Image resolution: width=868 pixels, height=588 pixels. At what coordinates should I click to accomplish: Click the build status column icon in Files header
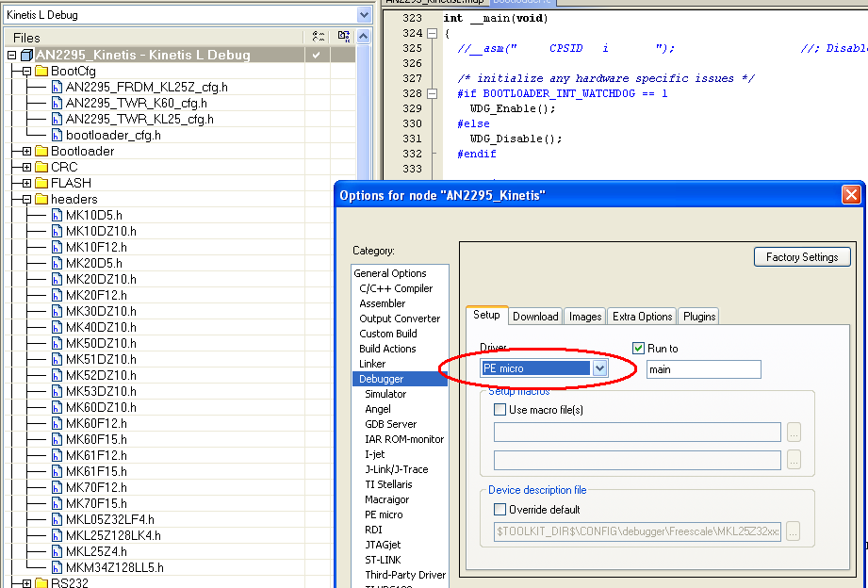[344, 37]
